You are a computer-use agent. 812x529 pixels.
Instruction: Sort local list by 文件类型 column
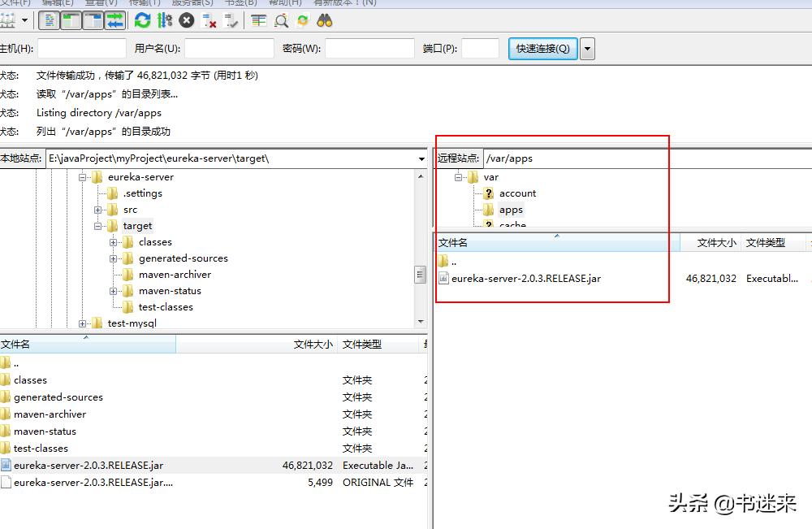pyautogui.click(x=378, y=345)
